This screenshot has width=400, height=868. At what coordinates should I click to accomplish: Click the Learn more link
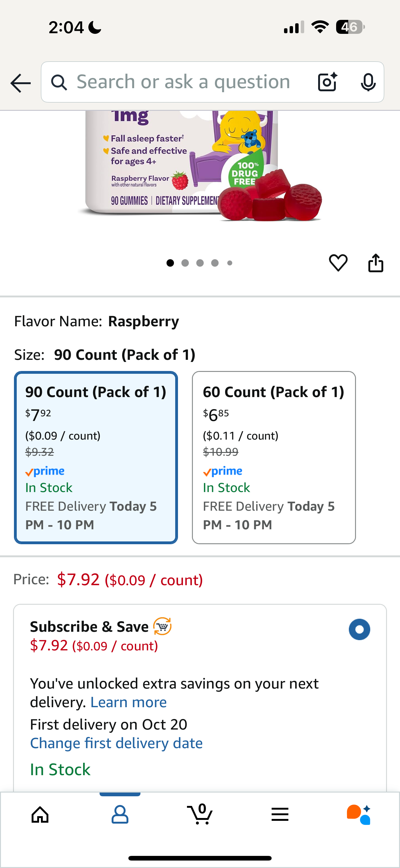129,702
